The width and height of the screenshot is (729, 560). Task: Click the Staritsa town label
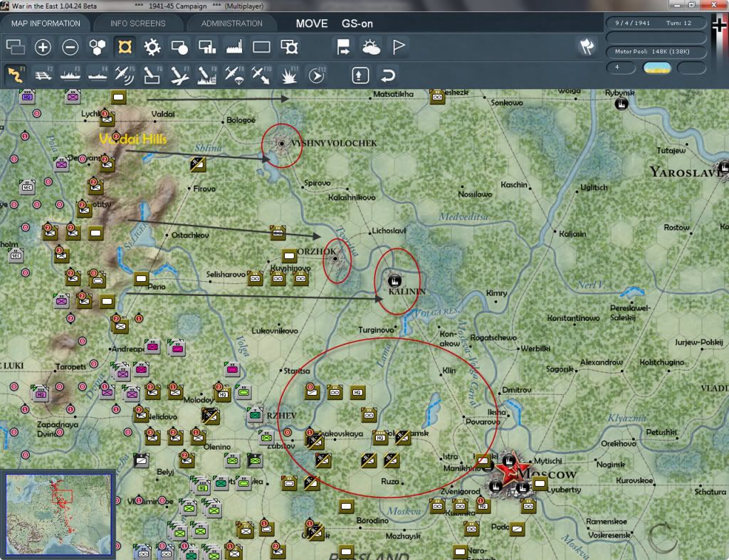point(297,371)
